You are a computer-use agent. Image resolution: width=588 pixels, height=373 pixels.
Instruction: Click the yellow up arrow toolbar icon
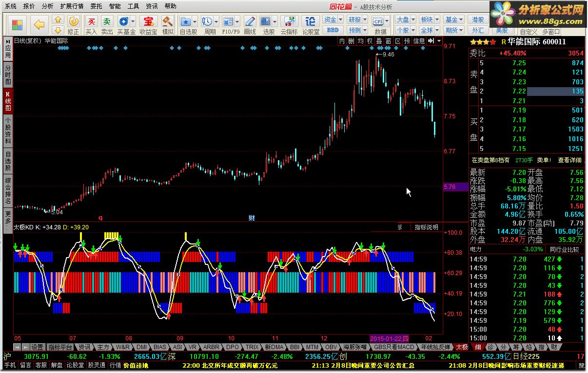click(x=58, y=19)
